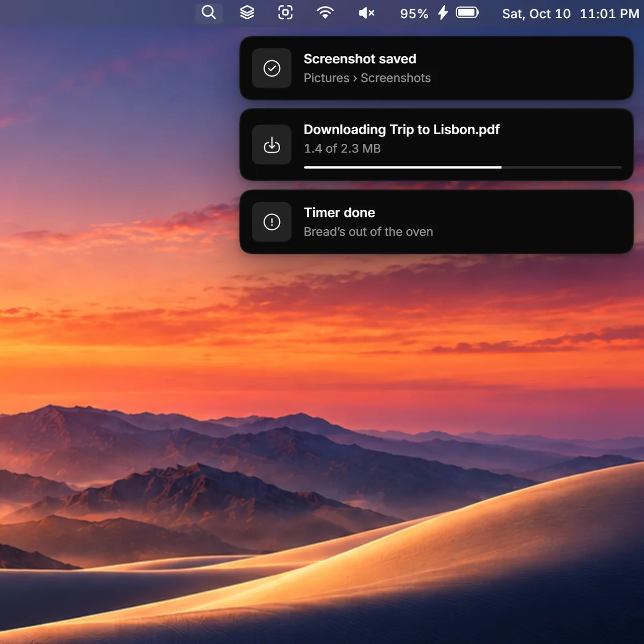Click the Bread's out of the oven text
The width and height of the screenshot is (644, 644).
[x=368, y=232]
